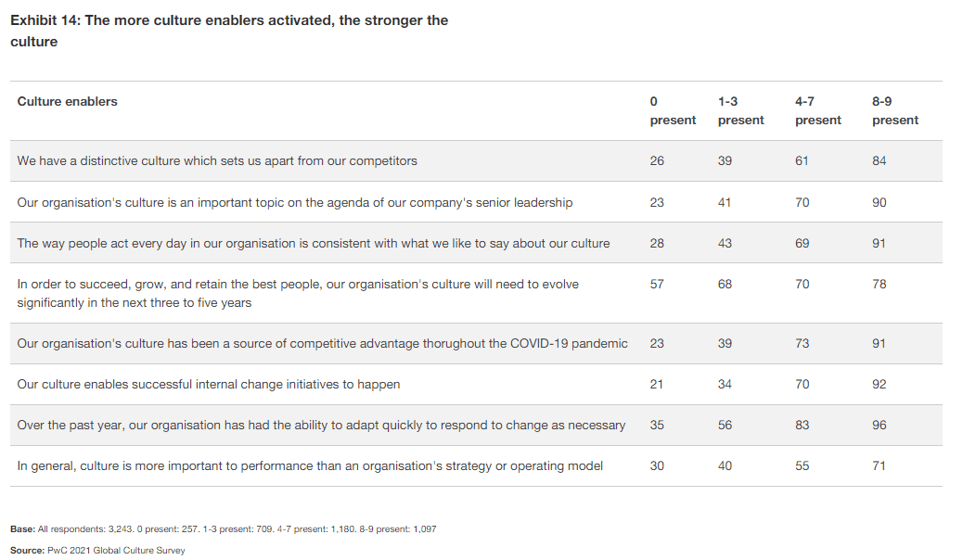The image size is (963, 560).
Task: Select value 83 in the 4-7 present column
Action: click(x=802, y=425)
